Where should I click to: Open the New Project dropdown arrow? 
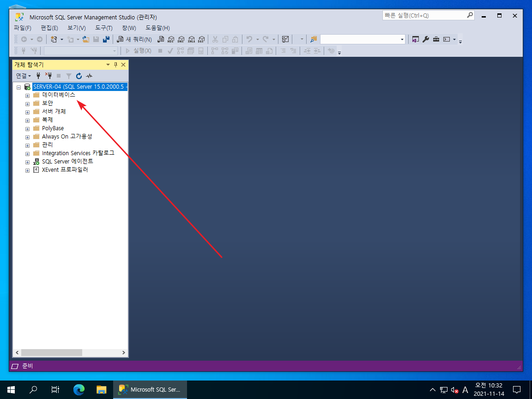pyautogui.click(x=62, y=39)
